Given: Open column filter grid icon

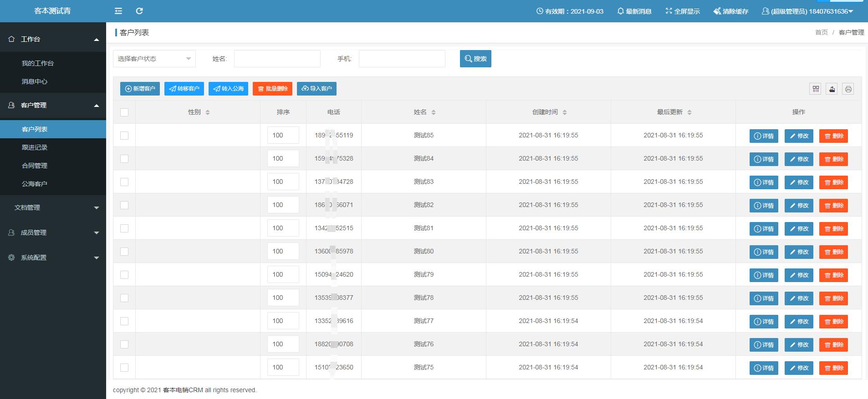Looking at the screenshot, I should point(815,89).
